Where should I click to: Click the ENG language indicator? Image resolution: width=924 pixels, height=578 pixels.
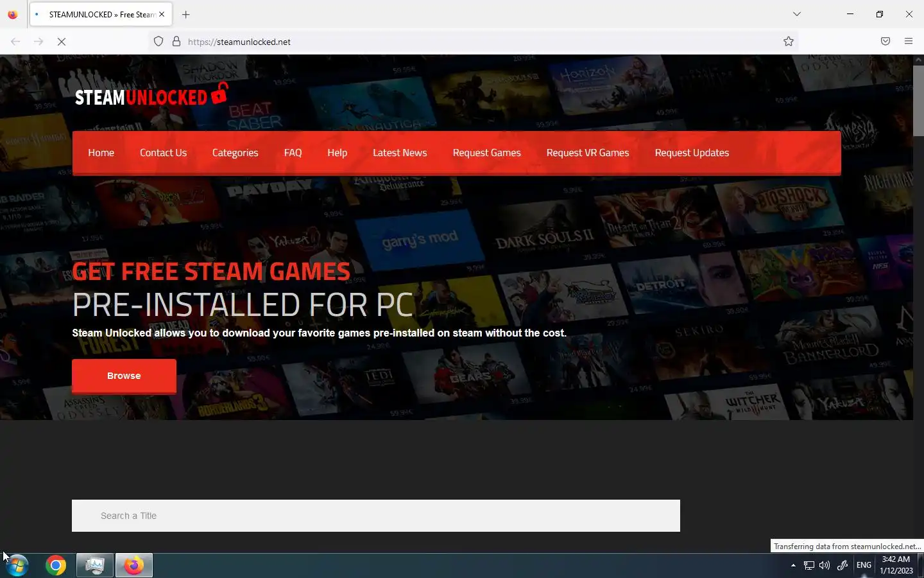tap(864, 566)
